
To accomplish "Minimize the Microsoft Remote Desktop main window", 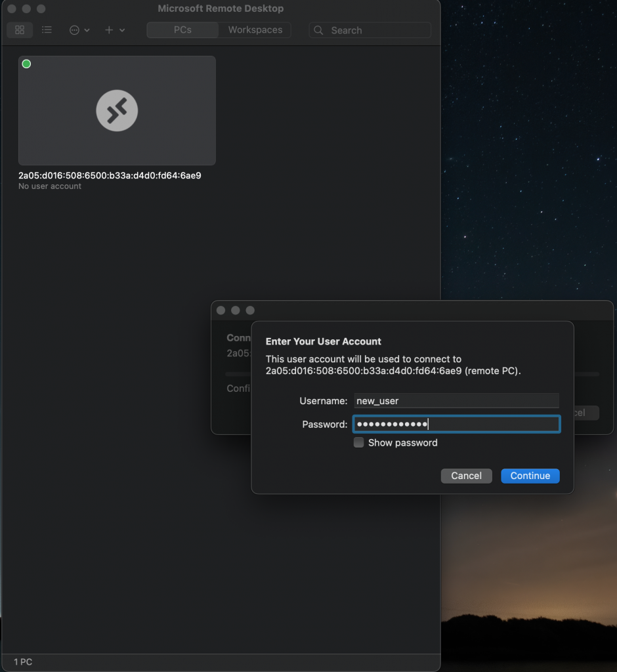I will coord(26,9).
